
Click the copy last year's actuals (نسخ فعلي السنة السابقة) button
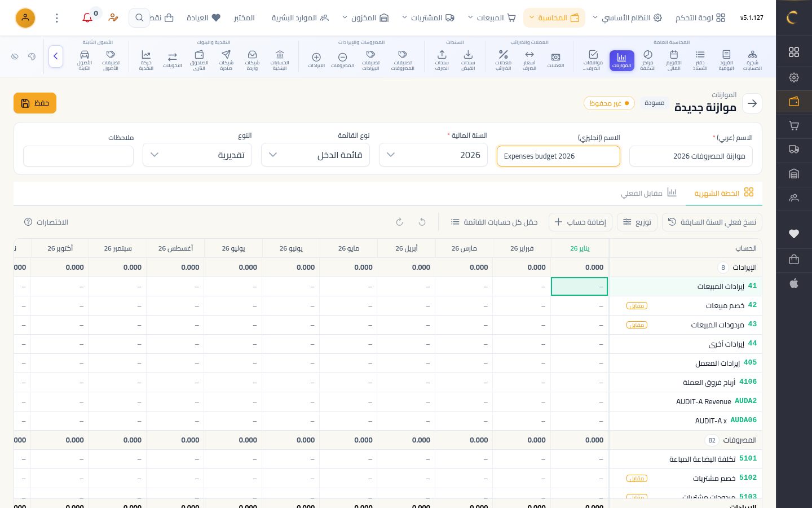[712, 222]
